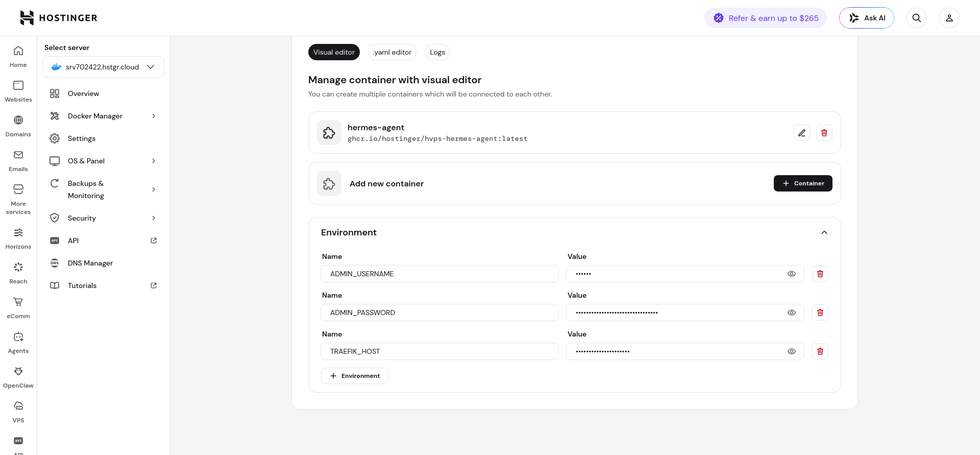The width and height of the screenshot is (980, 455).
Task: Open the search magnifier icon
Action: click(917, 18)
